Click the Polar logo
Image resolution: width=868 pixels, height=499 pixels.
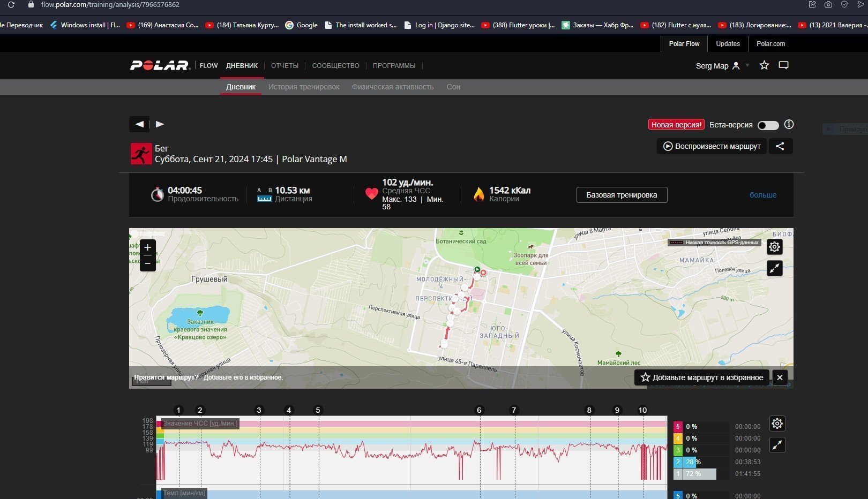tap(160, 65)
